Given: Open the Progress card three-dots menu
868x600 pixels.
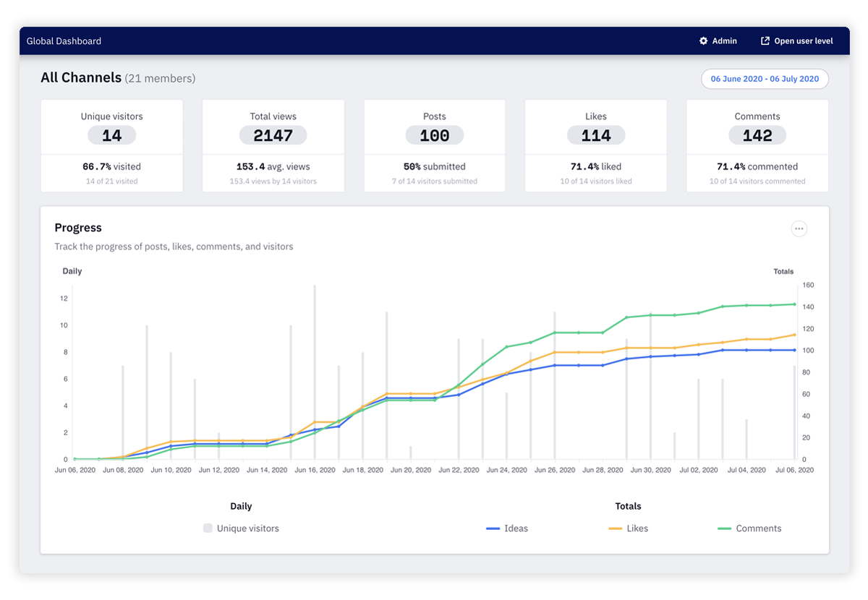Looking at the screenshot, I should 799,228.
